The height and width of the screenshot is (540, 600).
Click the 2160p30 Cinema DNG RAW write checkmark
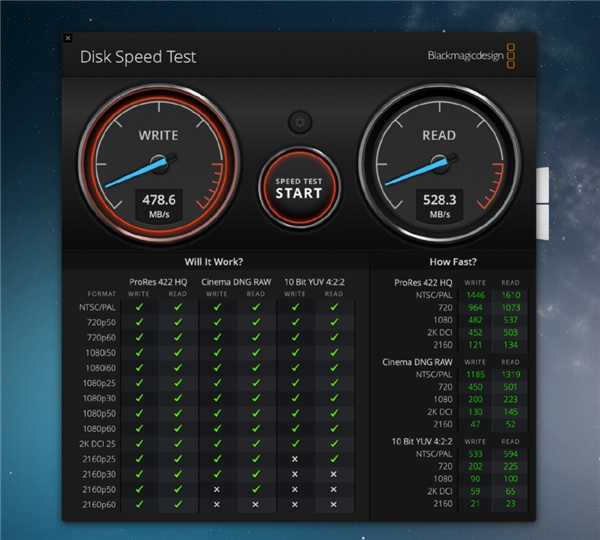point(217,474)
